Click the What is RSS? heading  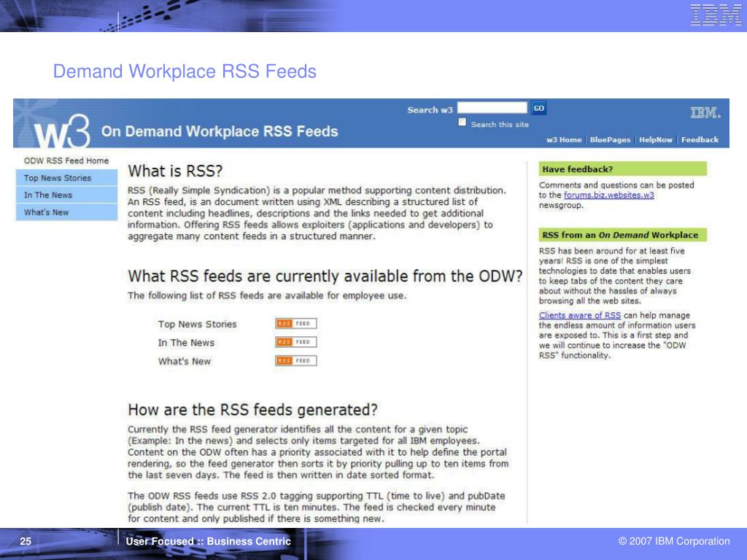tap(175, 171)
